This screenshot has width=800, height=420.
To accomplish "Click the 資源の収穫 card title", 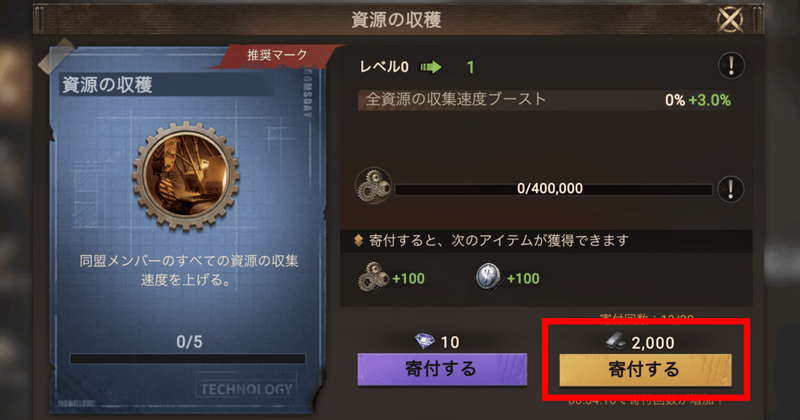I will coord(107,85).
